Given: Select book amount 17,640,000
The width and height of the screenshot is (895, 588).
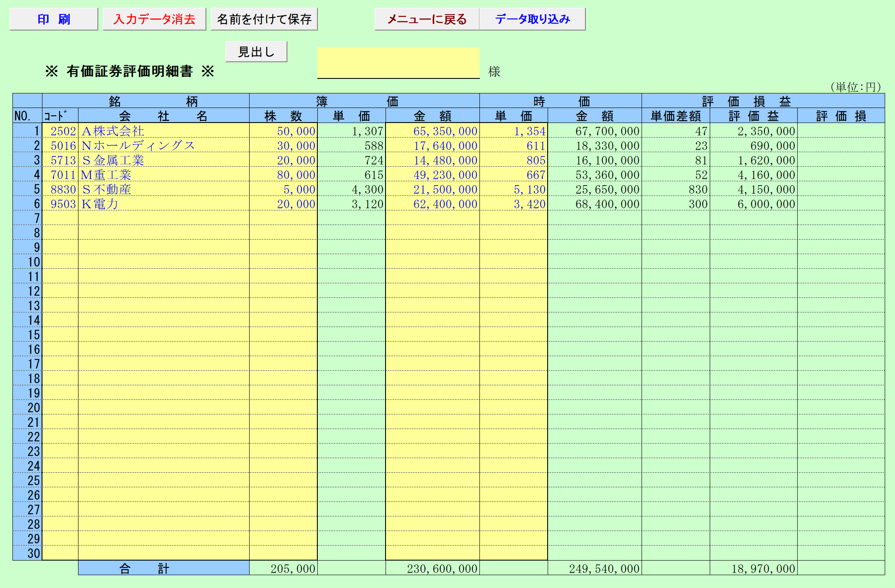Looking at the screenshot, I should coord(432,145).
